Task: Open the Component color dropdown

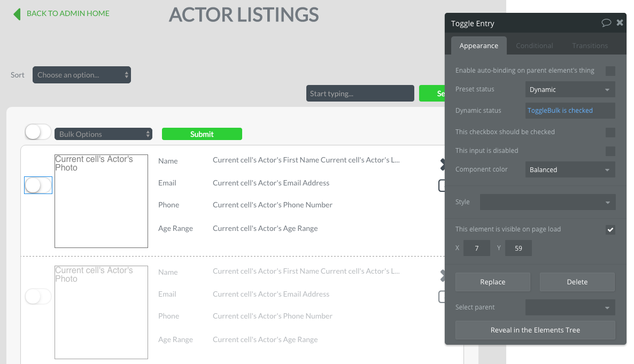Action: pos(570,169)
